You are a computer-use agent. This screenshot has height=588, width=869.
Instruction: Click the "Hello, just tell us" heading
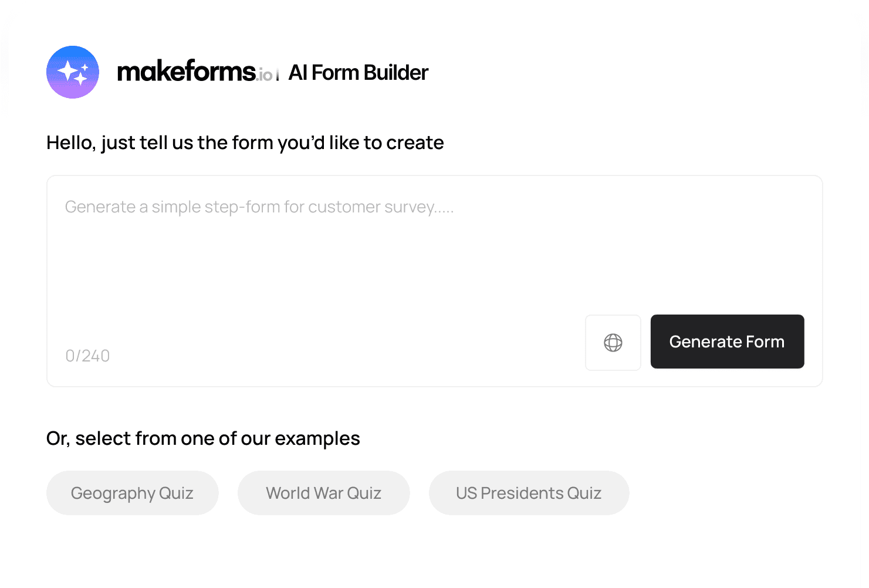coord(245,143)
